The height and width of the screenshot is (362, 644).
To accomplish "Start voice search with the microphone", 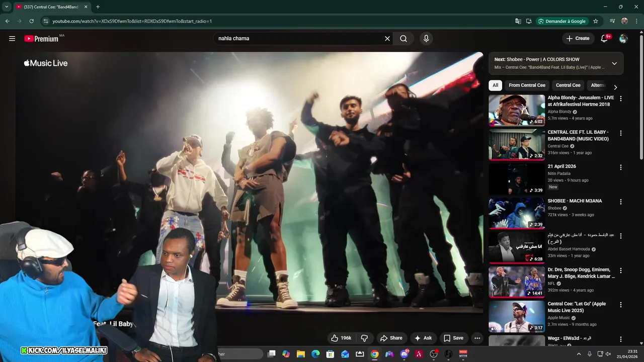I will [x=426, y=38].
